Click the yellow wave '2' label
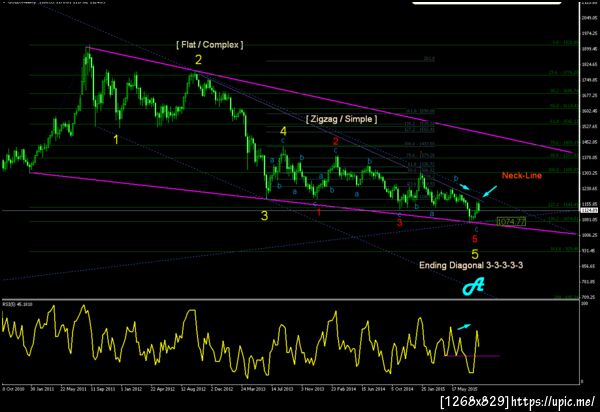This screenshot has height=412, width=600. click(198, 60)
